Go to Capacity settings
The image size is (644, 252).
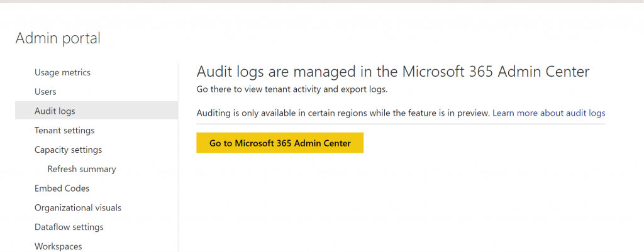(68, 150)
